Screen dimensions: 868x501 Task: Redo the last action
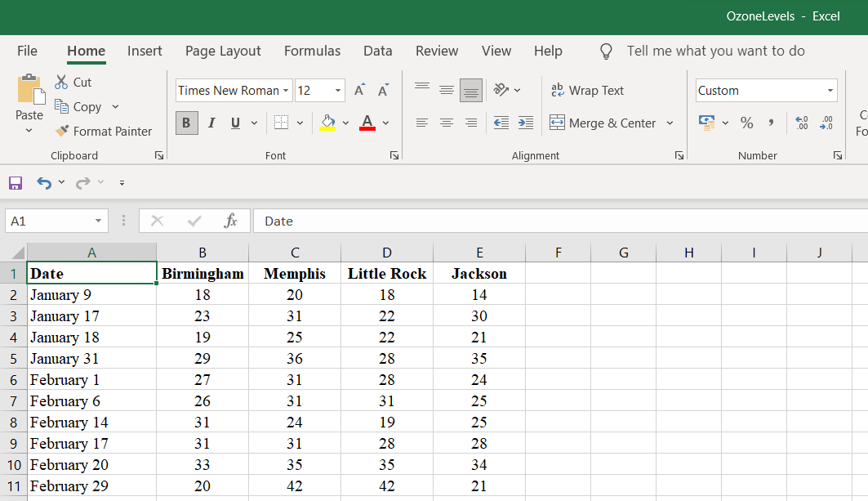pyautogui.click(x=83, y=182)
